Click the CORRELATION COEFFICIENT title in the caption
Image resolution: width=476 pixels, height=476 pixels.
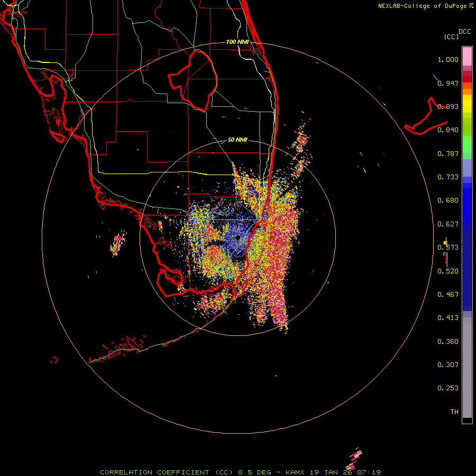click(x=154, y=472)
